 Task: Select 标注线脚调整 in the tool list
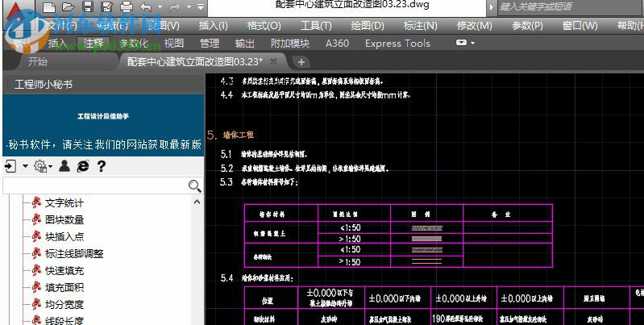point(74,254)
